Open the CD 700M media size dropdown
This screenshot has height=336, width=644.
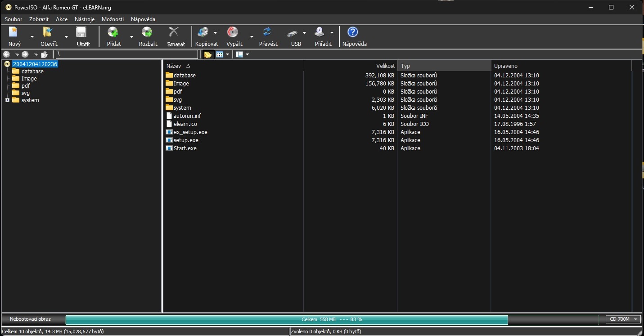623,319
